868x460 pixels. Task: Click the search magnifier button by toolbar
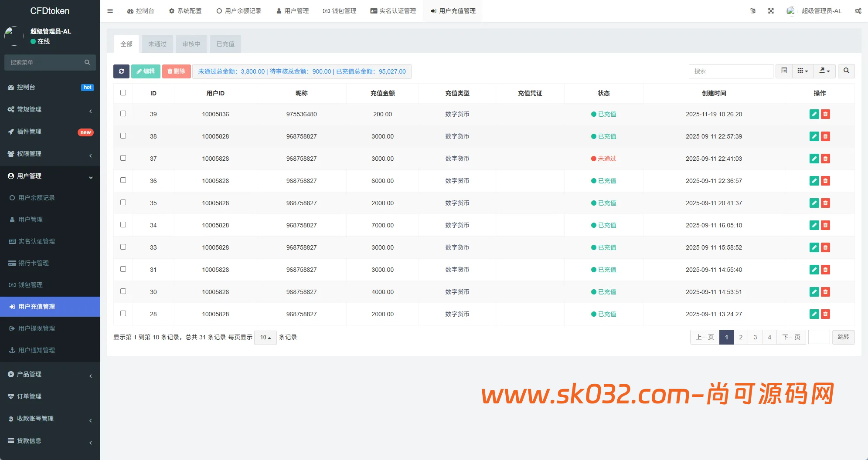pyautogui.click(x=846, y=71)
